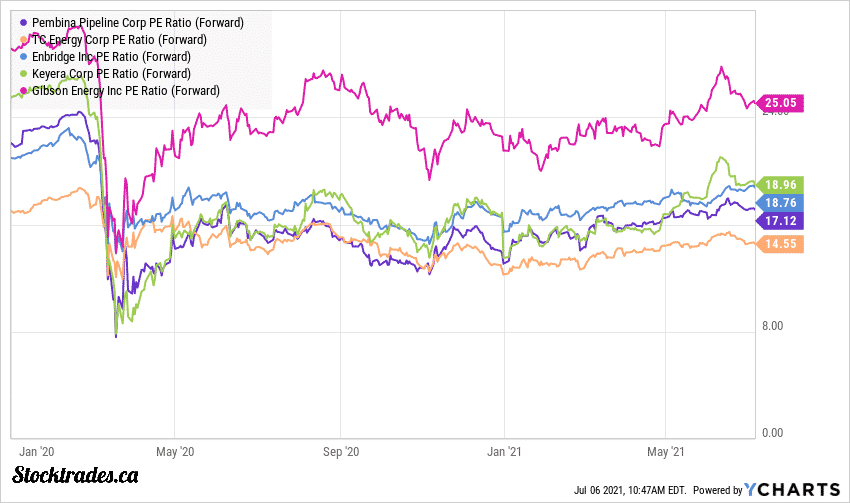The image size is (850, 503).
Task: Select the Pembina Pipeline Corp PE Ratio label
Action: (137, 22)
